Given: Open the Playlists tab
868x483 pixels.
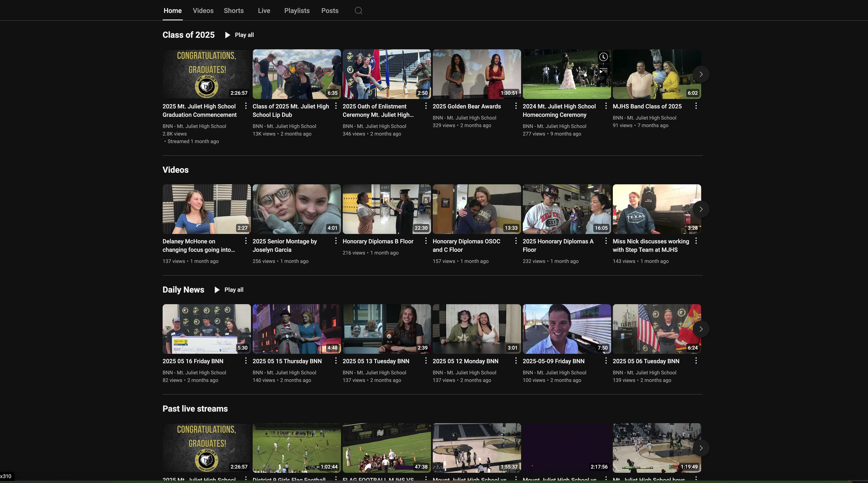Looking at the screenshot, I should coord(297,11).
